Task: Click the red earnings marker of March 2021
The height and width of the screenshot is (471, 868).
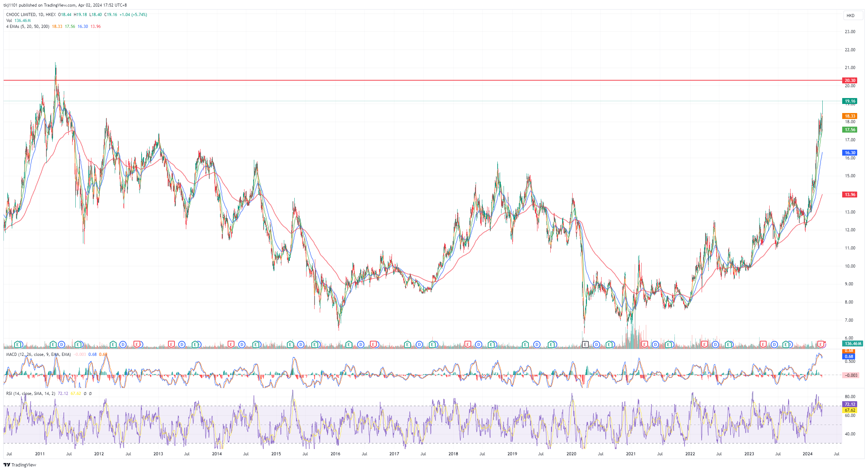Action: point(644,344)
